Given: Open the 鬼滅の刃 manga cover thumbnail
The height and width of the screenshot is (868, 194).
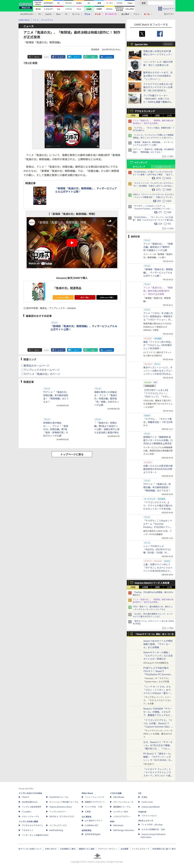Looking at the screenshot, I should tap(38, 292).
